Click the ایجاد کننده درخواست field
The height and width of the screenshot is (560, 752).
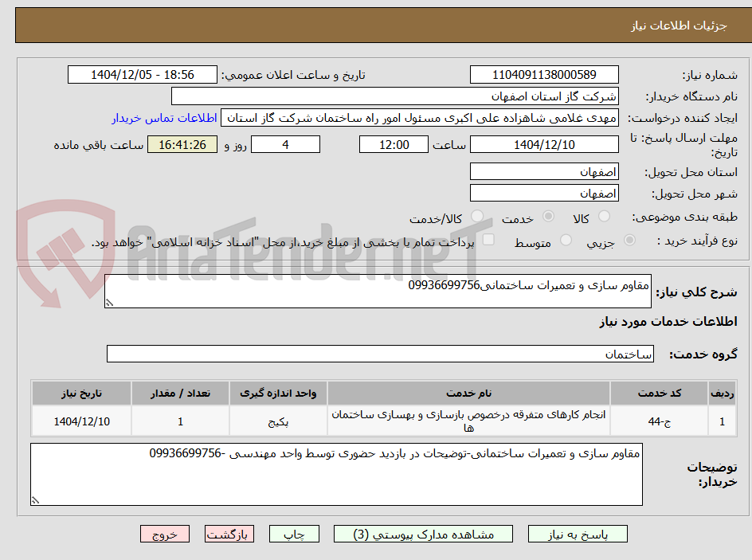(x=420, y=118)
